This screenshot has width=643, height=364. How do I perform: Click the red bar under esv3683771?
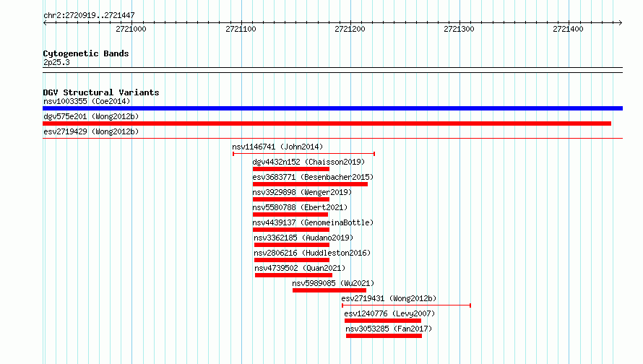click(x=310, y=184)
